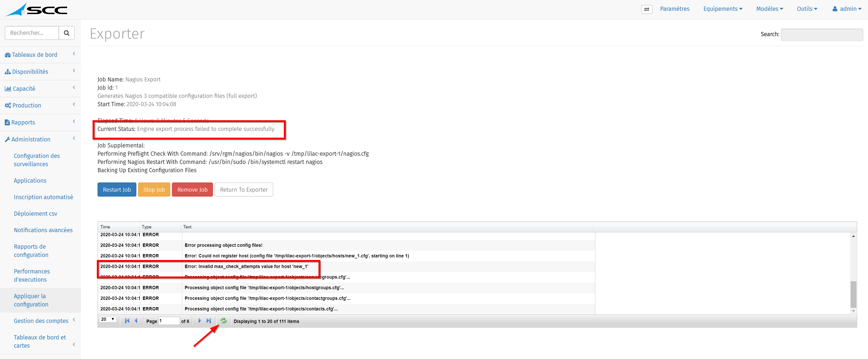Select row 'Could not register host' error
The width and height of the screenshot is (868, 359).
tap(346, 256)
